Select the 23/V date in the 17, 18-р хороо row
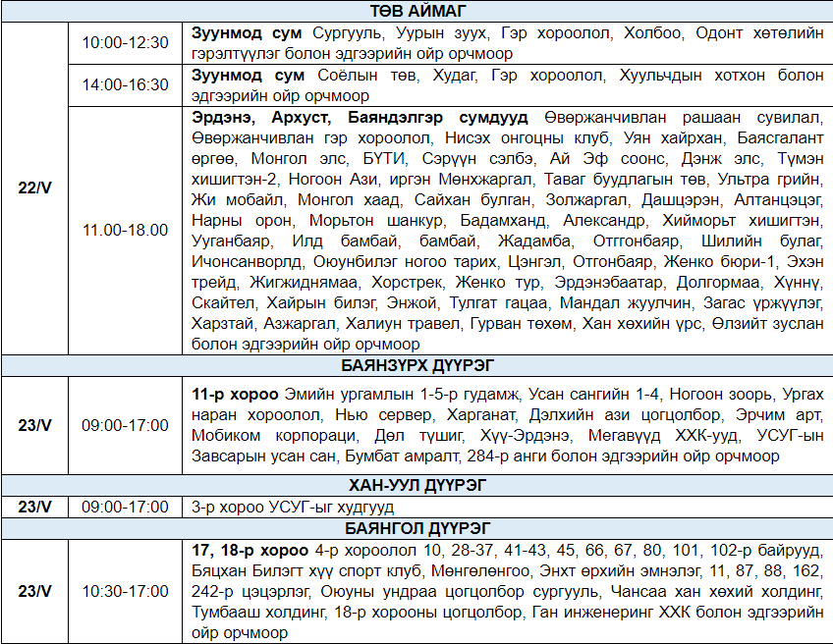Viewport: 833px width, 644px height. pyautogui.click(x=35, y=592)
